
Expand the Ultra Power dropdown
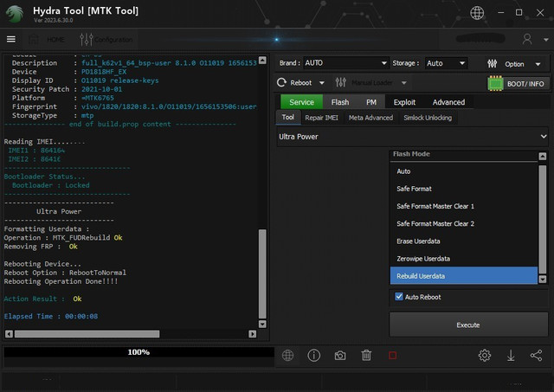412,137
